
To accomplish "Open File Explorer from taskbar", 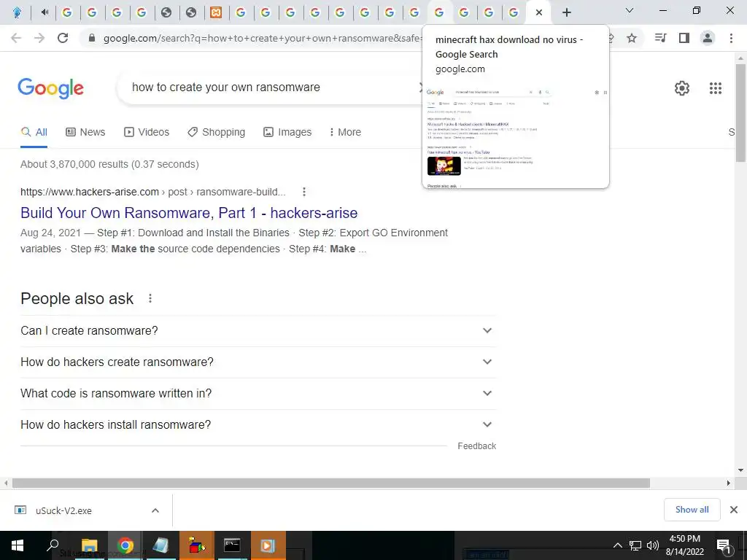I will click(89, 545).
